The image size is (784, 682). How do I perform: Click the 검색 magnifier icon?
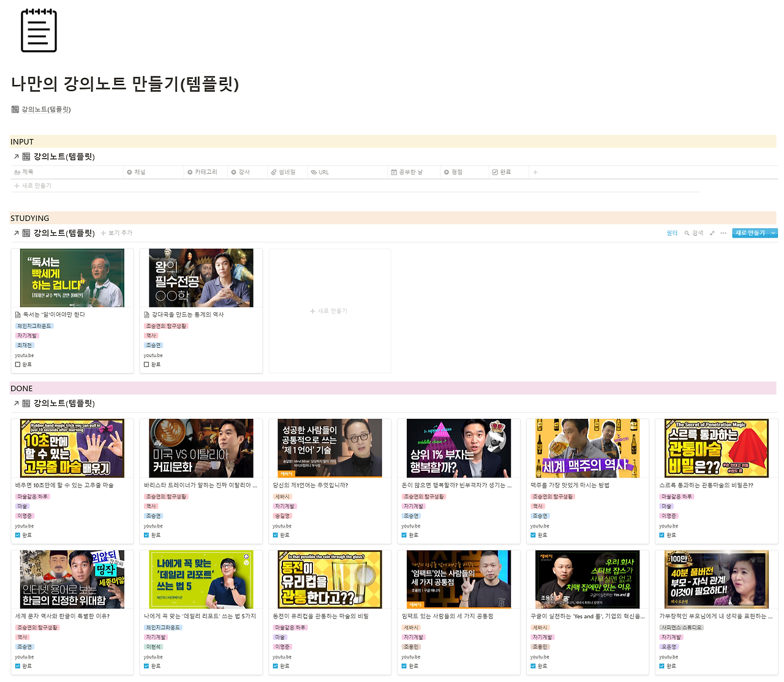(687, 233)
